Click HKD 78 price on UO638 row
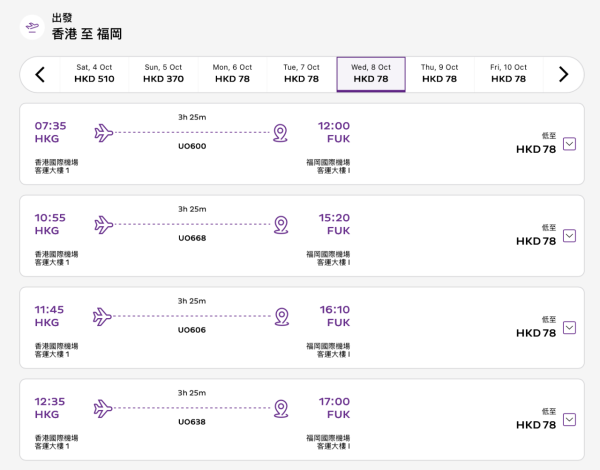The width and height of the screenshot is (600, 470). pos(536,425)
